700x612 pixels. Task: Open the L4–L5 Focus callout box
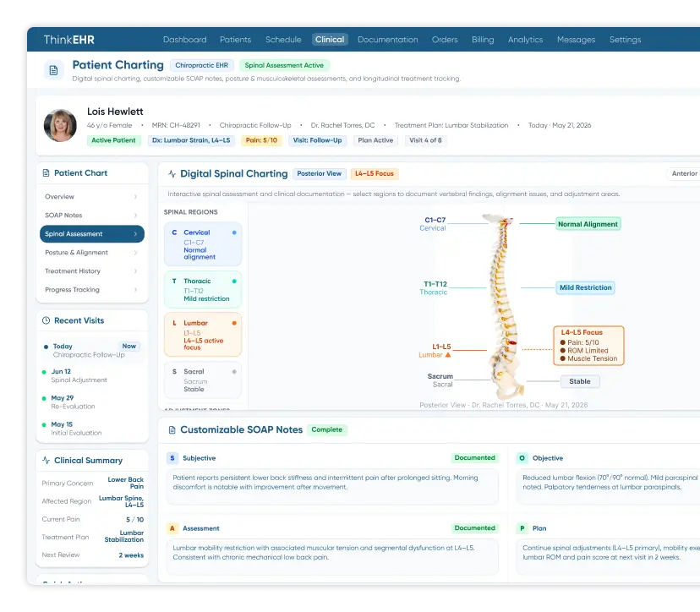point(588,346)
